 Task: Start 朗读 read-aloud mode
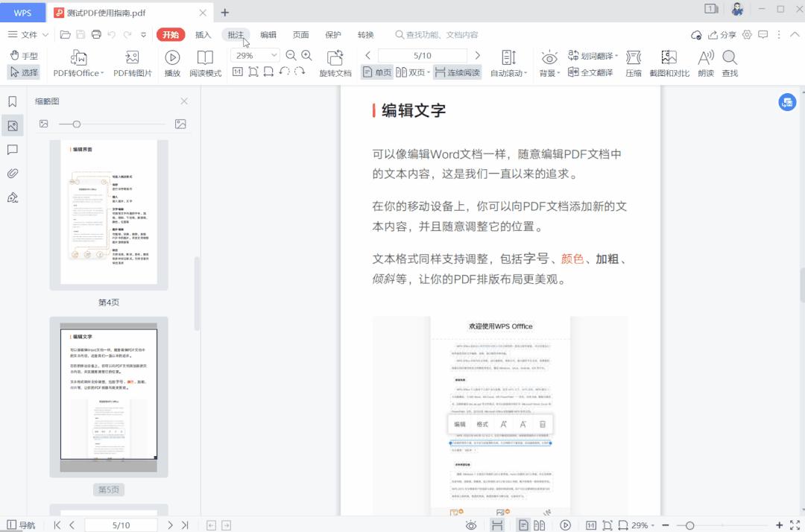click(x=705, y=63)
